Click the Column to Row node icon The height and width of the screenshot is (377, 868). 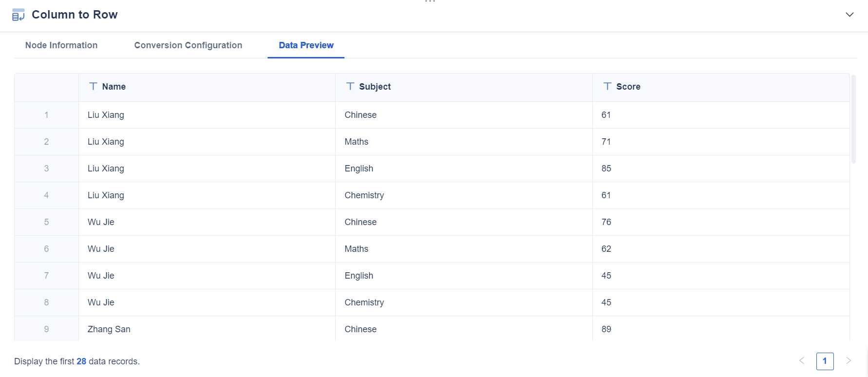(19, 15)
